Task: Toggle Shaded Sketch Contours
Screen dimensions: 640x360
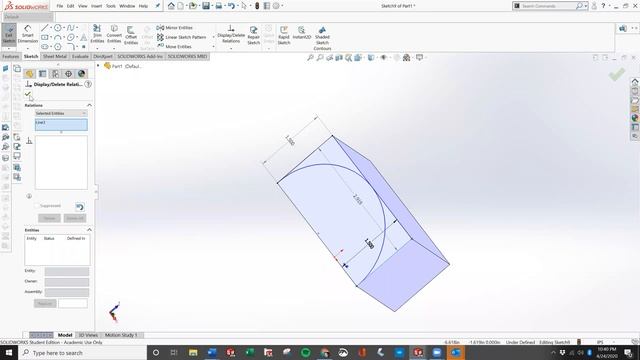Action: tap(322, 38)
